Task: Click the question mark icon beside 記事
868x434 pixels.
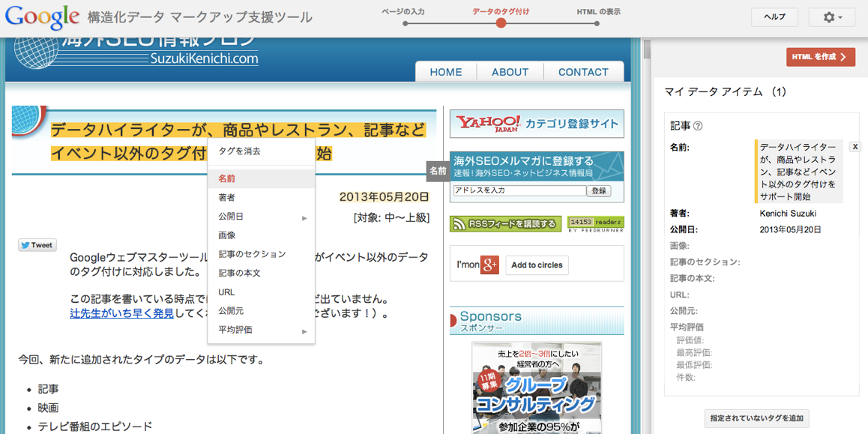Action: [x=698, y=126]
